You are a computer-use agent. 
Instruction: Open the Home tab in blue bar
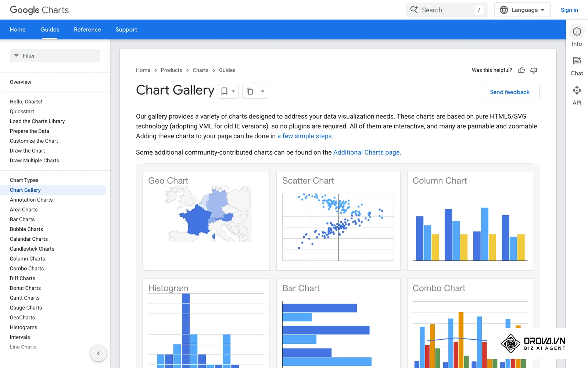click(18, 29)
